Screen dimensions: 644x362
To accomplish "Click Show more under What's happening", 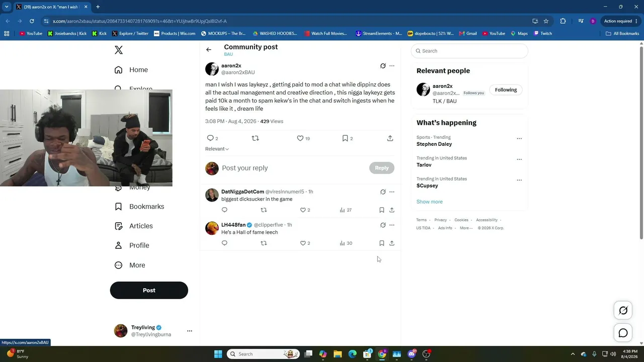I will coord(430,202).
